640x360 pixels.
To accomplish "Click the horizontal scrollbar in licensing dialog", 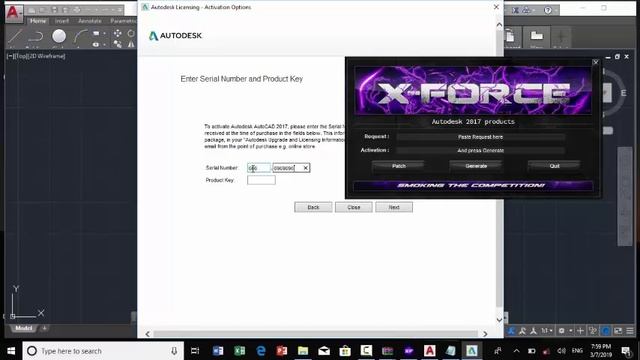I will coord(316,334).
